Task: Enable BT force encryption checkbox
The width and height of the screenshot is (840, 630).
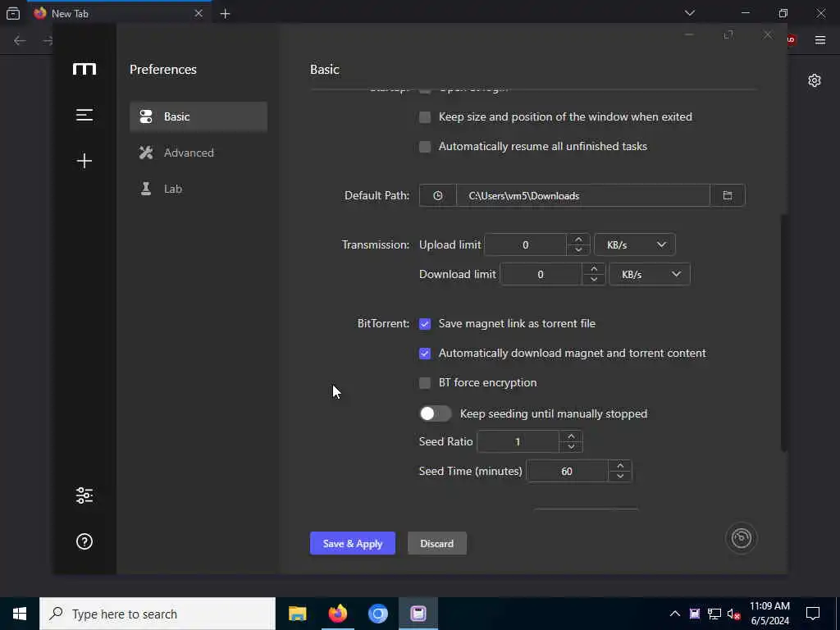Action: coord(425,382)
